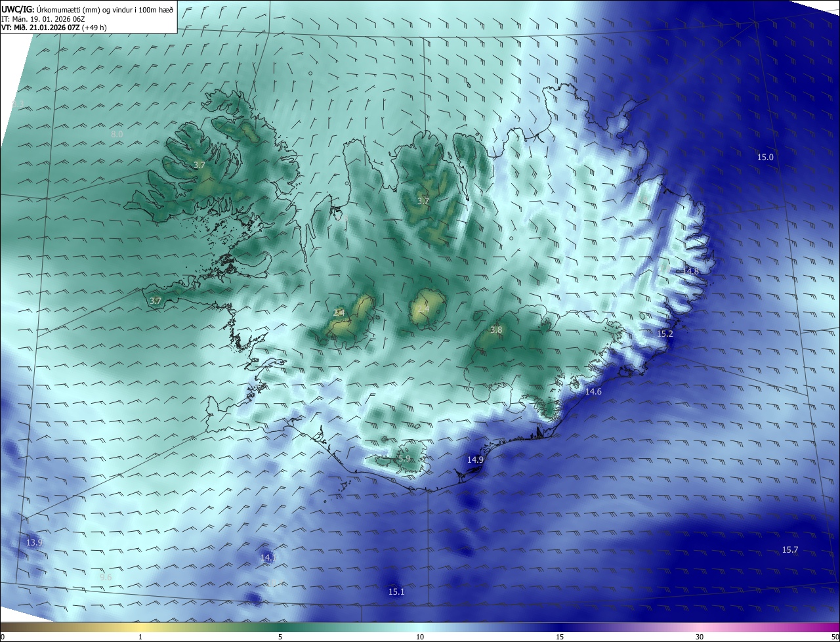Screen dimensions: 840x642
Task: Click the 8.0 value label
Action: click(117, 134)
